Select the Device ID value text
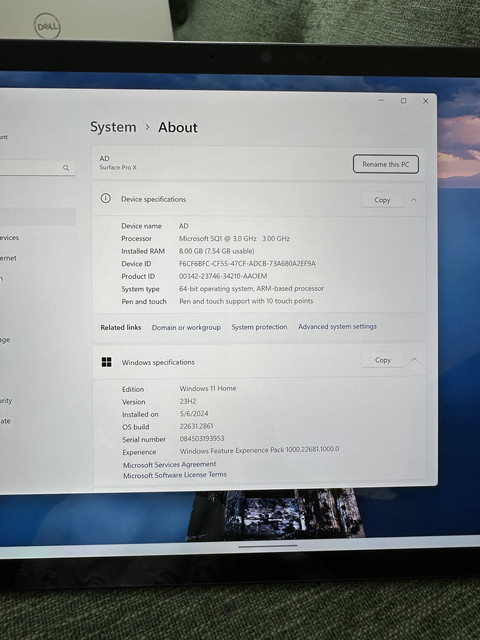480x640 pixels. (247, 264)
